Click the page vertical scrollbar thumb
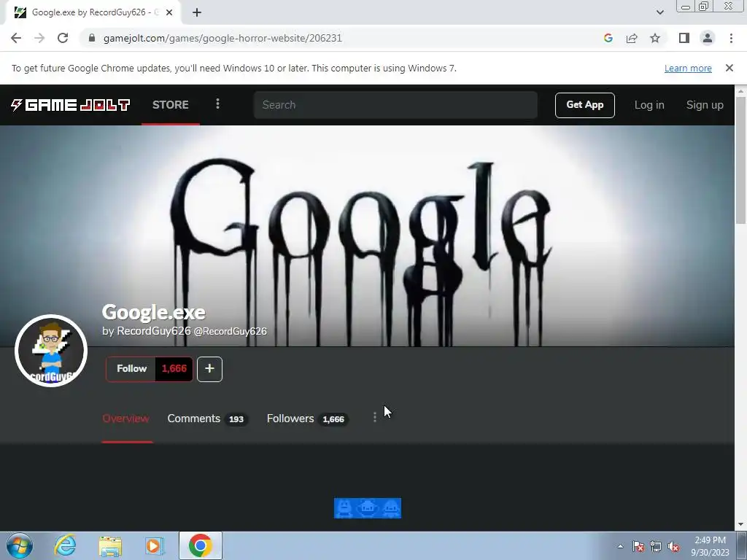This screenshot has height=560, width=747. tap(740, 160)
